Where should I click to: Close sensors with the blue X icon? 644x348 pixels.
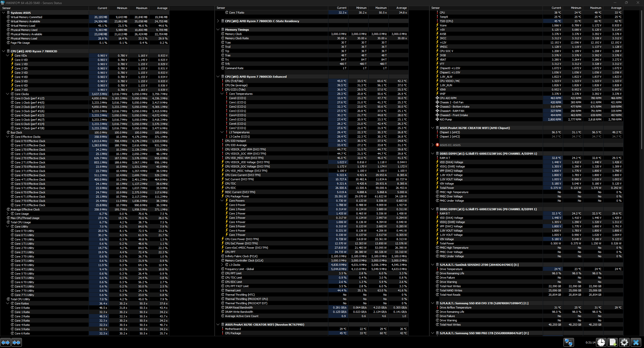pos(636,342)
